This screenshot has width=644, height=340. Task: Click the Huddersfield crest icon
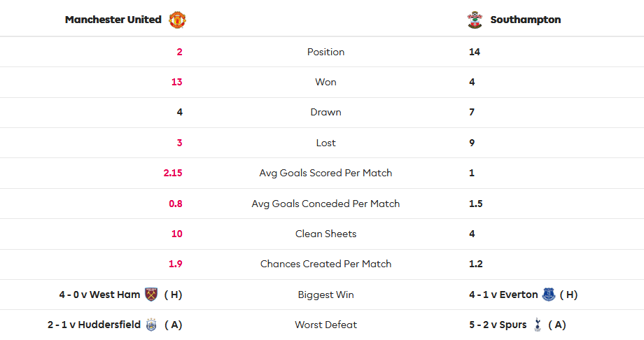[x=152, y=325]
